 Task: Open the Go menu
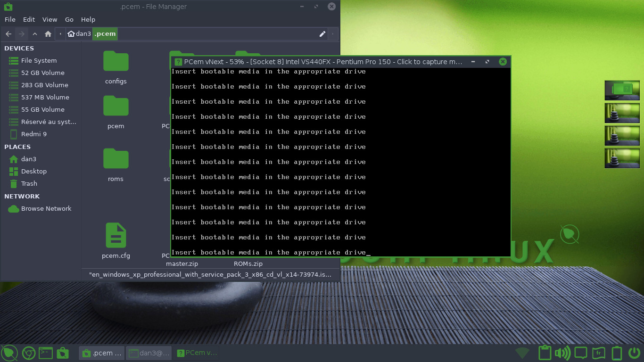pyautogui.click(x=69, y=19)
